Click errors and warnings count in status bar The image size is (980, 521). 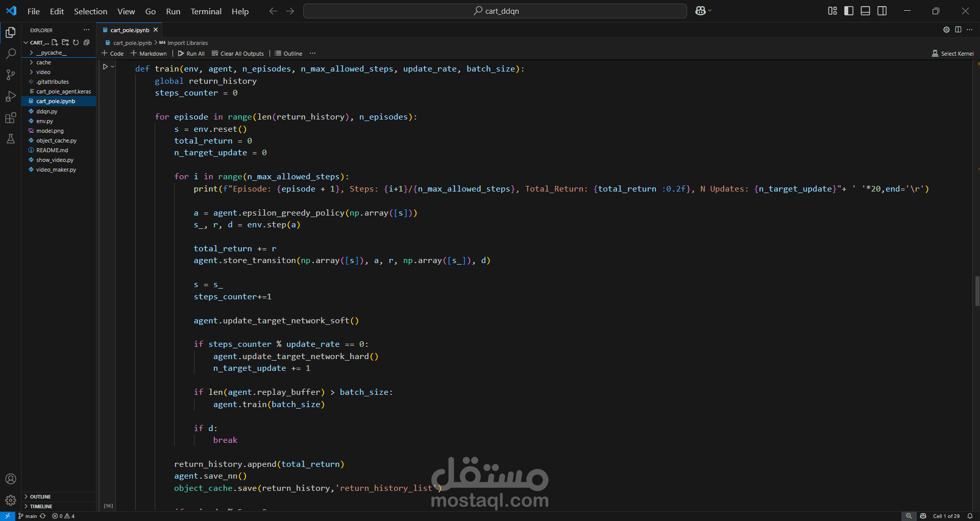[63, 516]
